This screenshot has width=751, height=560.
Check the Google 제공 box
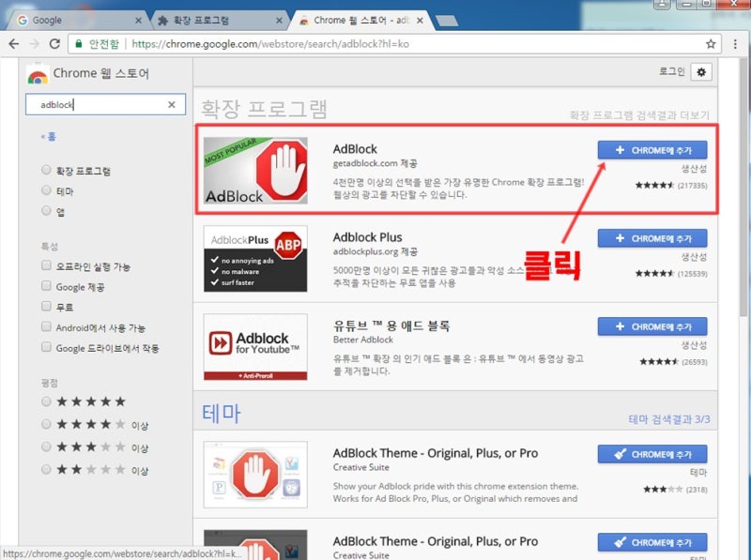point(46,286)
